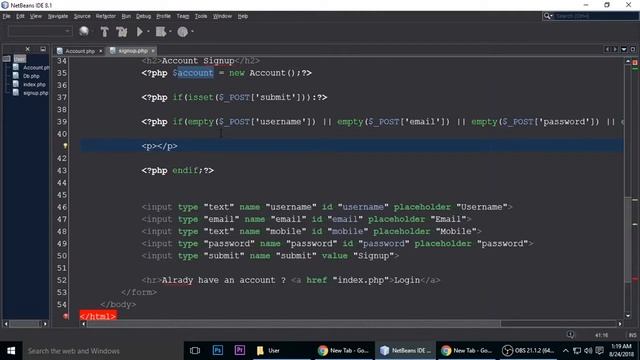640x360 pixels.
Task: Open the Navigate menu
Action: [x=58, y=16]
